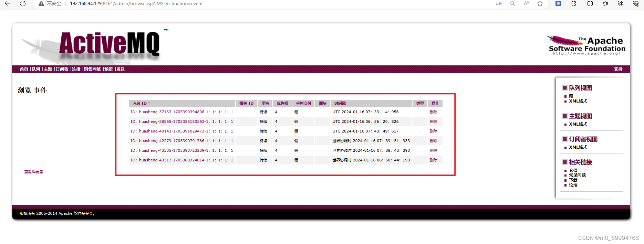Click the address bar URL

tap(136, 3)
